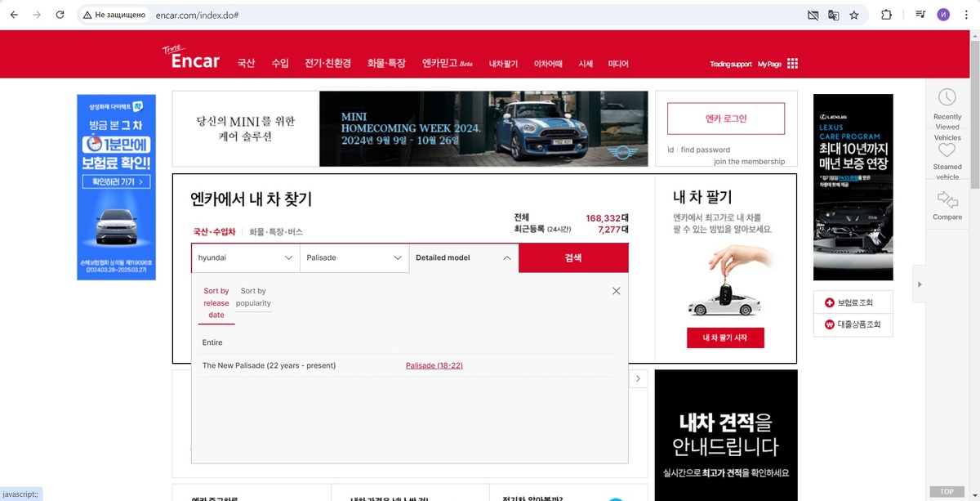Screen dimensions: 980x501
Task: Click next arrow on the carousel below search
Action: [x=639, y=378]
